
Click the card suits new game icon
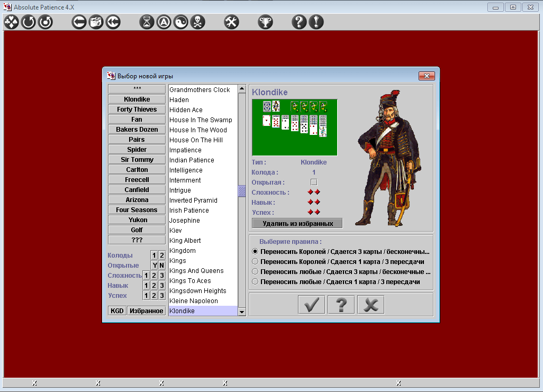pos(12,22)
